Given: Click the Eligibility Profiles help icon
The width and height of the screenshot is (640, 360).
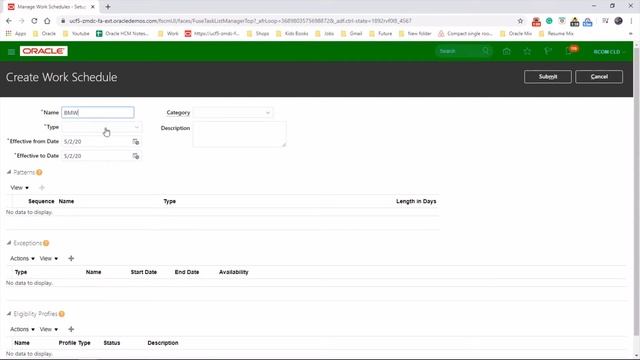Looking at the screenshot, I should 62,314.
